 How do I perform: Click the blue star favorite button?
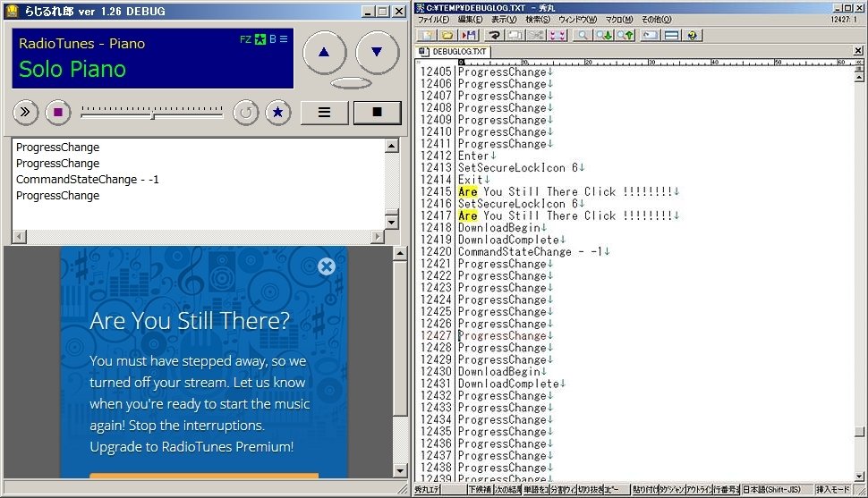(278, 113)
